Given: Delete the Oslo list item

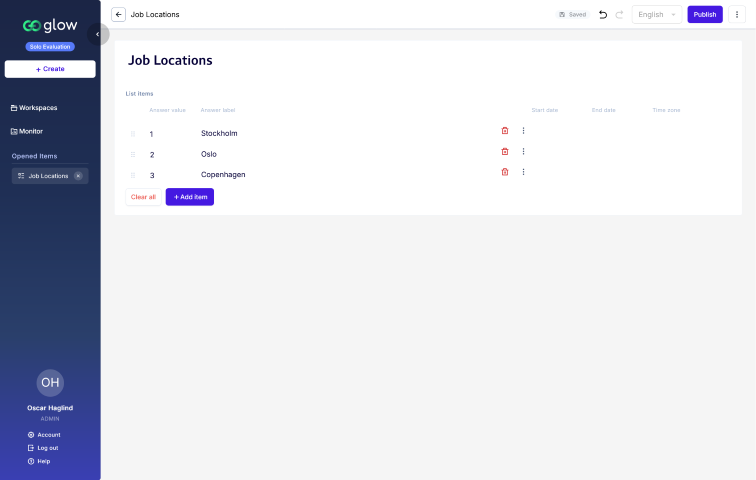Looking at the screenshot, I should (x=505, y=151).
